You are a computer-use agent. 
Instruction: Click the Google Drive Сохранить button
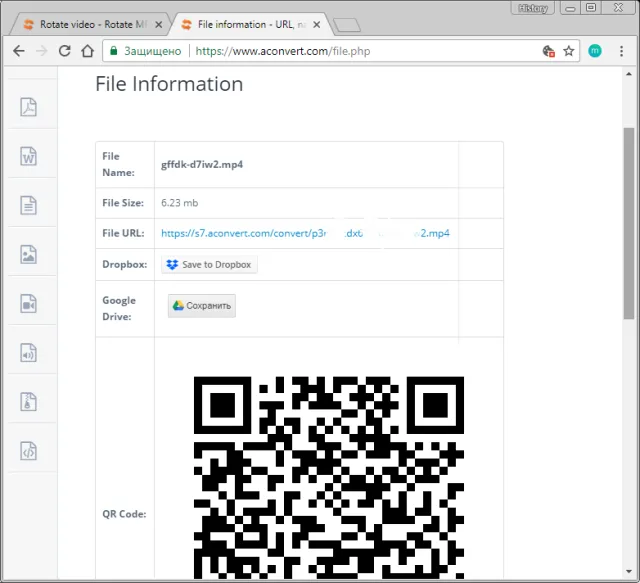pos(202,306)
